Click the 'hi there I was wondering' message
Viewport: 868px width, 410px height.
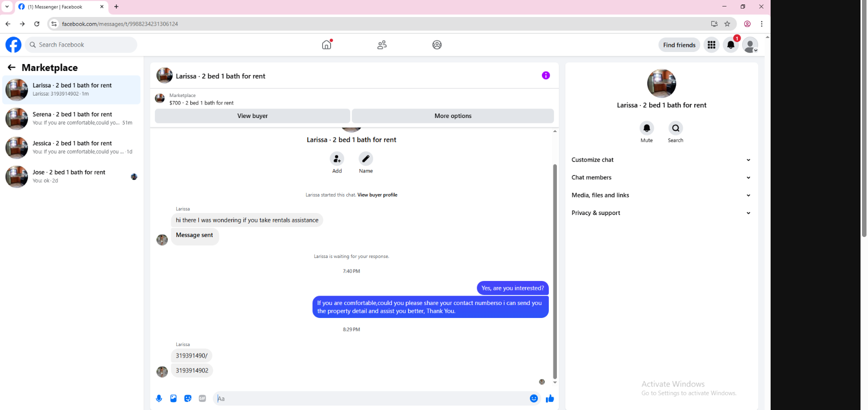[x=247, y=220]
